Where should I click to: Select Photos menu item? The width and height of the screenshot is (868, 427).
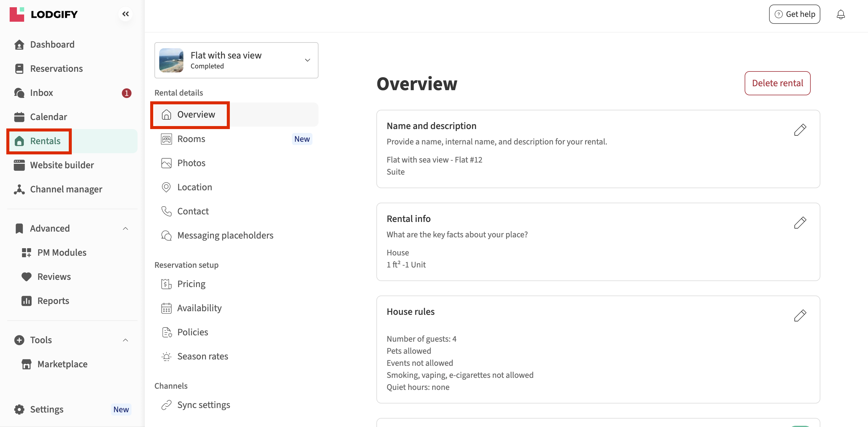[x=191, y=163]
